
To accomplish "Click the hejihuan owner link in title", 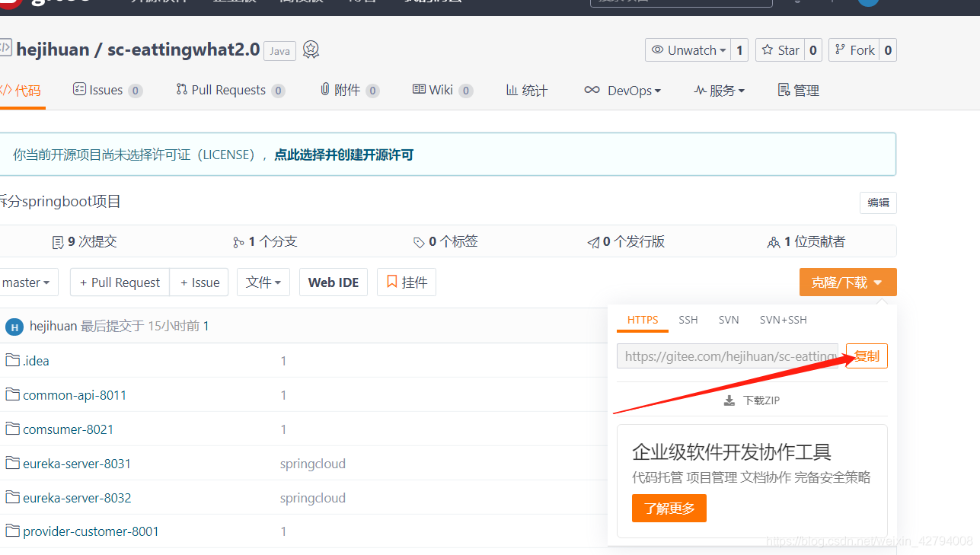I will tap(53, 50).
